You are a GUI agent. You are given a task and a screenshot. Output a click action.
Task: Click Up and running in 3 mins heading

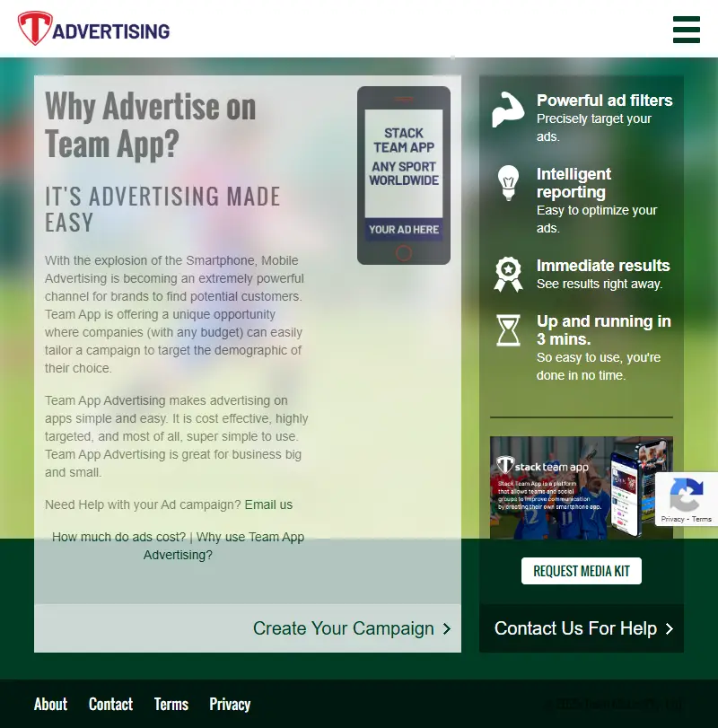[603, 330]
